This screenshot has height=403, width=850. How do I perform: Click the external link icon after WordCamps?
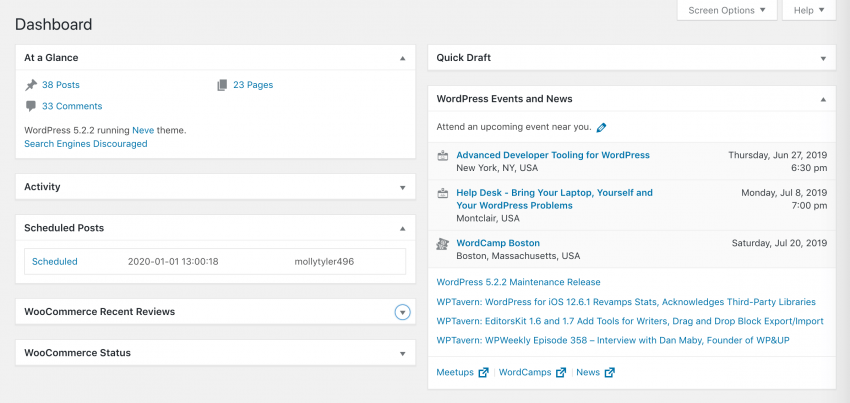pos(561,373)
